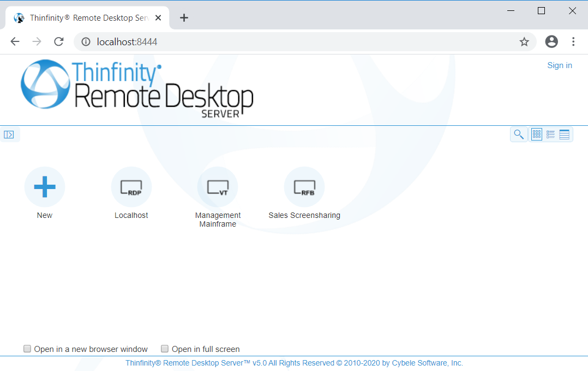Switch to compact rows view icon
588x371 pixels.
565,135
